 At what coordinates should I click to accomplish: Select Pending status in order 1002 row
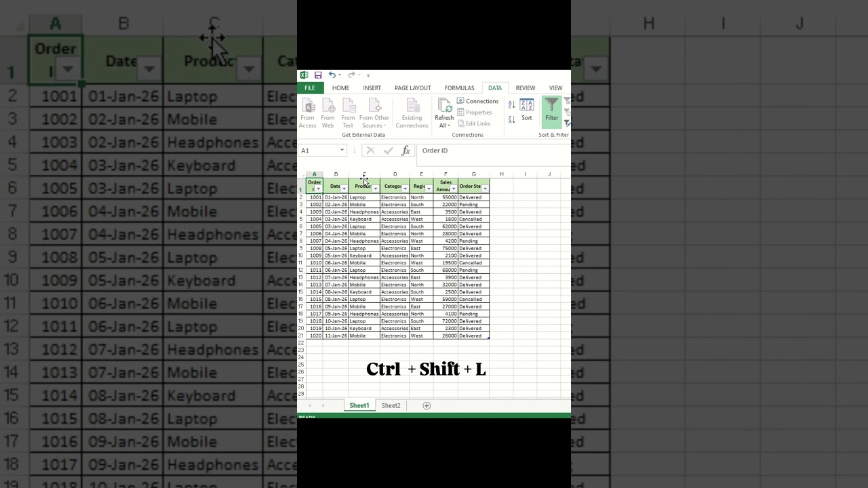[473, 205]
